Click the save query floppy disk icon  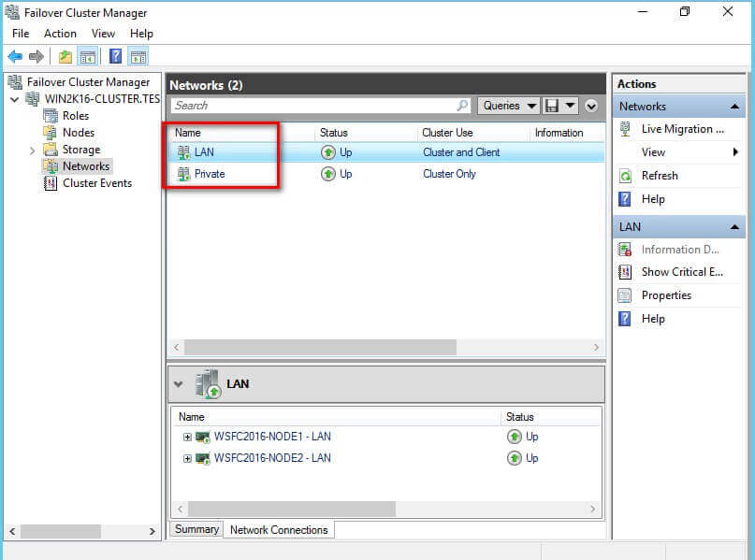coord(552,106)
